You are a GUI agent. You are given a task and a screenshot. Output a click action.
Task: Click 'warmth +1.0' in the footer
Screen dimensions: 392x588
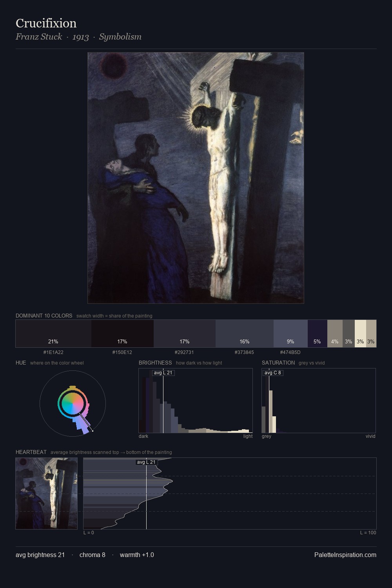point(137,555)
